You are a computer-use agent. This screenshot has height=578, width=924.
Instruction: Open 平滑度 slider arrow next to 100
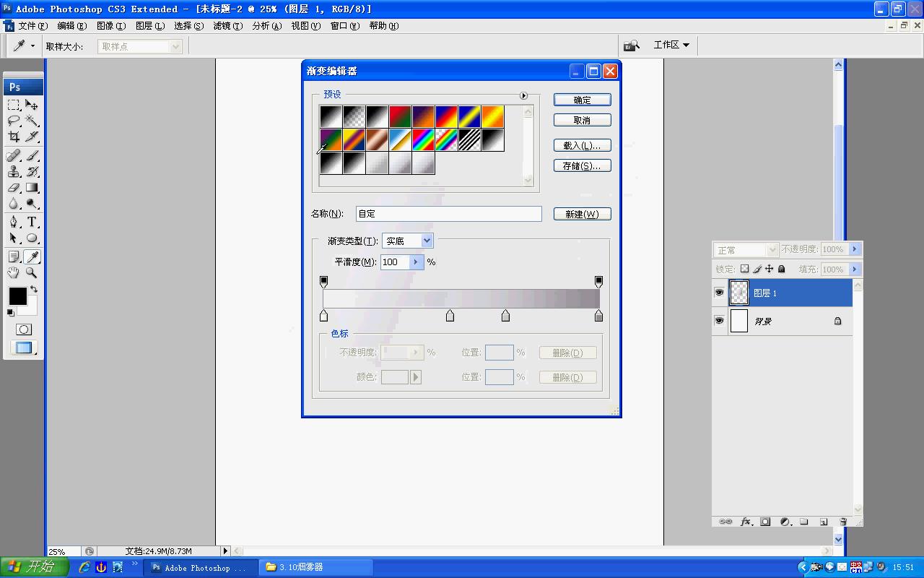[x=416, y=262]
